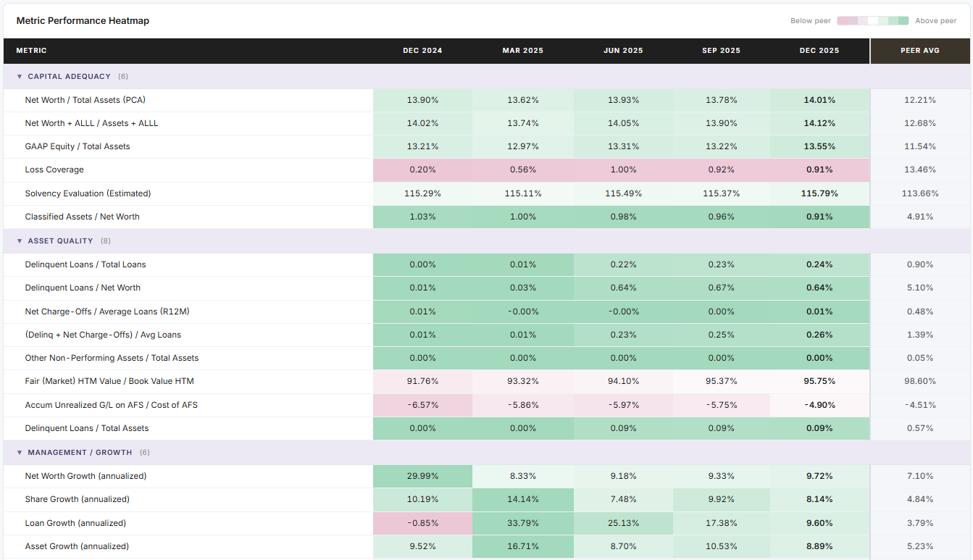Select the -6.57% Accum Unrealized cell
Screen dimensions: 973x560
[x=422, y=405]
